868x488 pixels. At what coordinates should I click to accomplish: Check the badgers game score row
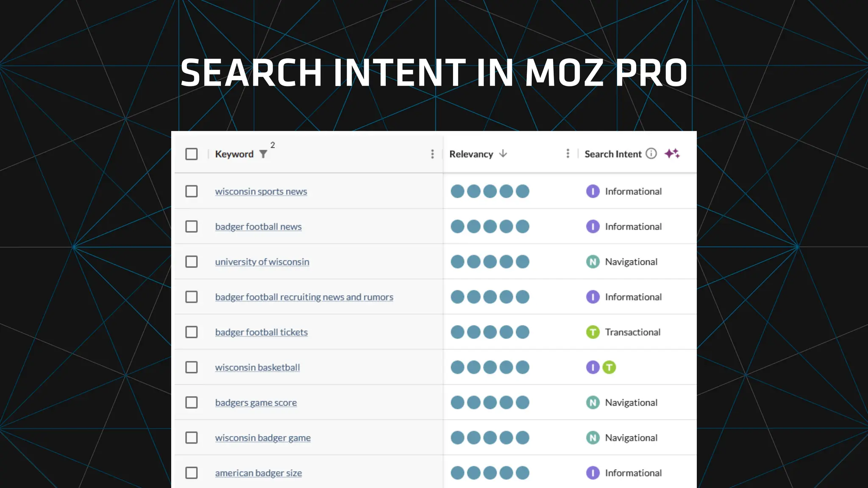point(192,402)
